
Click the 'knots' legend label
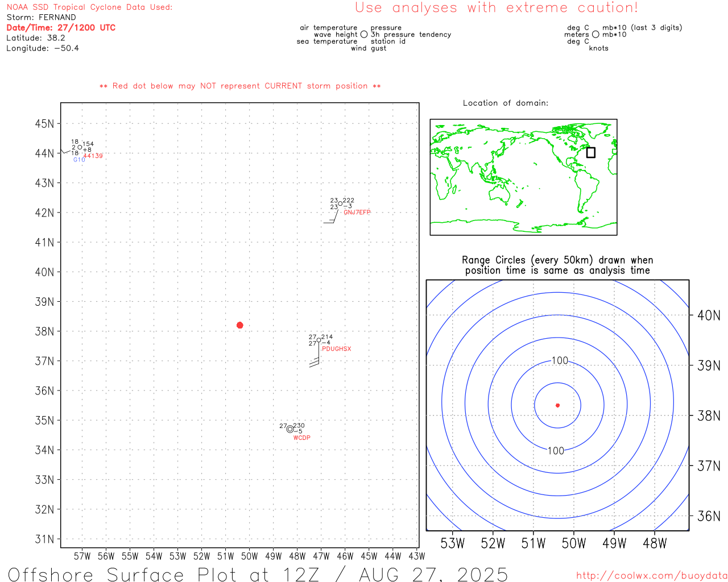tap(598, 48)
